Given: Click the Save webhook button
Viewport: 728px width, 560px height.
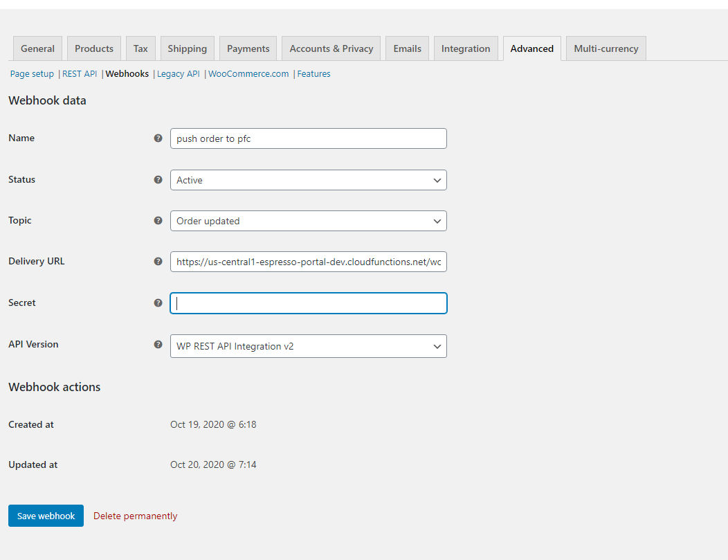Looking at the screenshot, I should 46,515.
